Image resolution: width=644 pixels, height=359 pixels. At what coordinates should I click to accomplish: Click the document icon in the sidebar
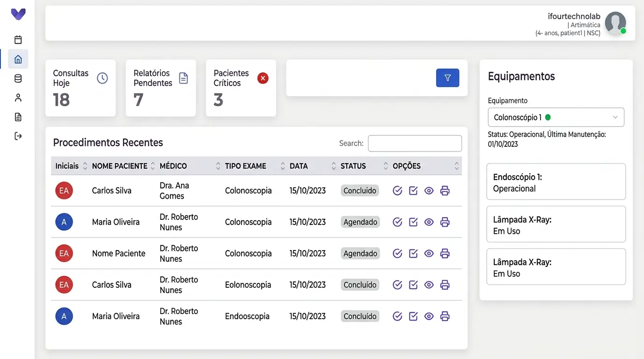pyautogui.click(x=18, y=117)
